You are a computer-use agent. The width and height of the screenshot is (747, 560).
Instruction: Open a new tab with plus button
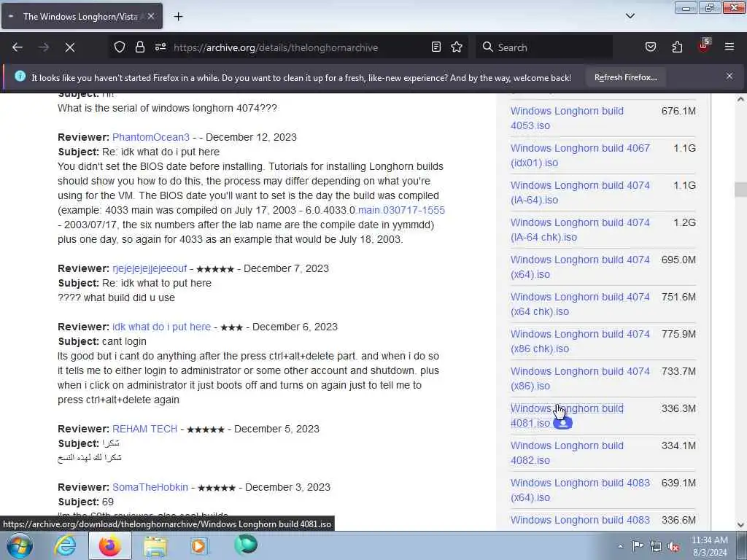(x=178, y=17)
